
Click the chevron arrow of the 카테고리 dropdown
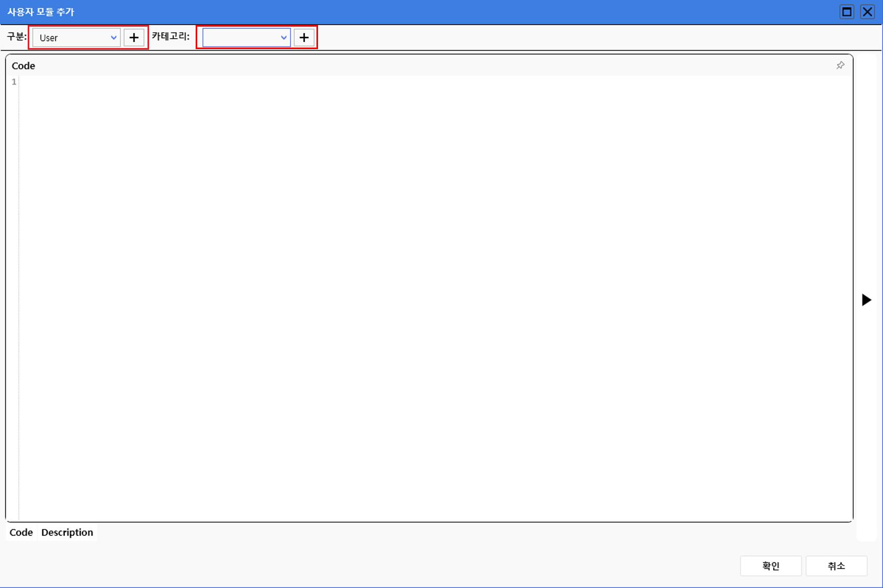coord(284,38)
